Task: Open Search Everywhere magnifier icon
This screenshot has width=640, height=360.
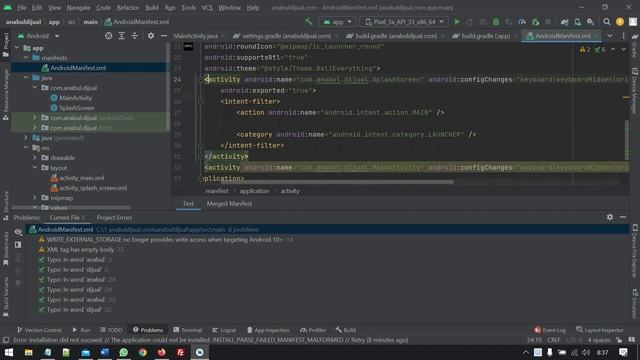Action: tap(607, 22)
